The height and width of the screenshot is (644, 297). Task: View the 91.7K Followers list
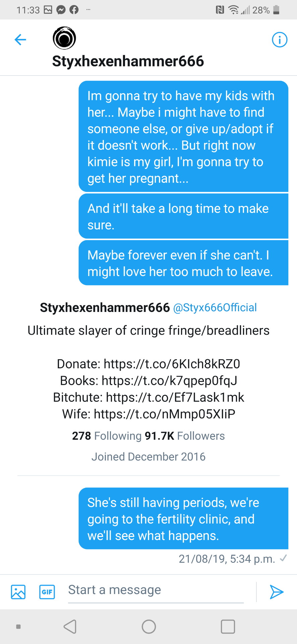click(x=185, y=436)
